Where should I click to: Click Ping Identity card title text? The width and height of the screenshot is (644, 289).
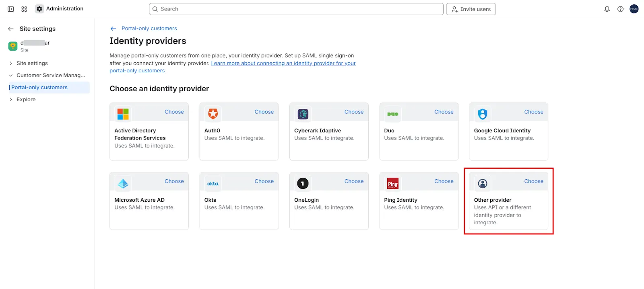(400, 200)
